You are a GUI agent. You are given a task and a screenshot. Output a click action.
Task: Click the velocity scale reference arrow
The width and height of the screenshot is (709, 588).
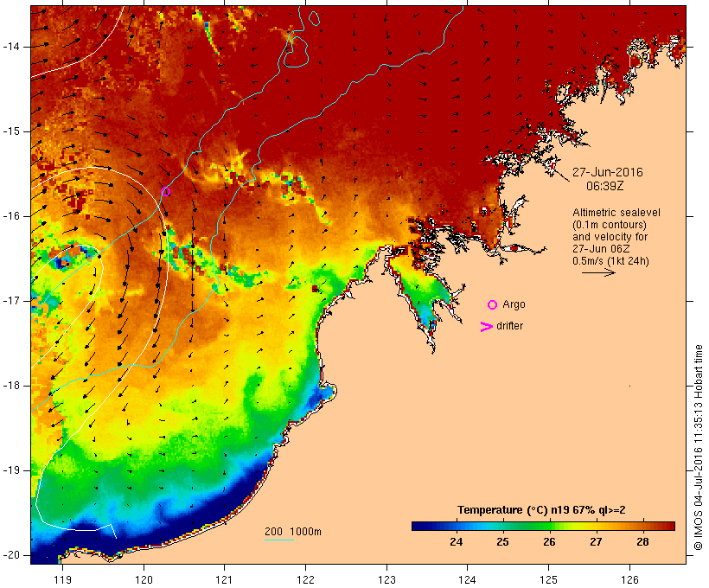point(598,272)
